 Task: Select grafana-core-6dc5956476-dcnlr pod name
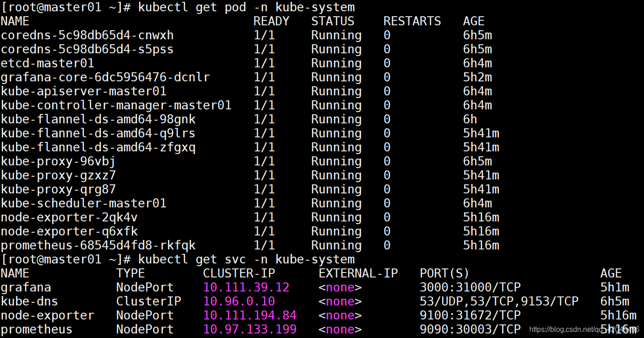click(105, 78)
